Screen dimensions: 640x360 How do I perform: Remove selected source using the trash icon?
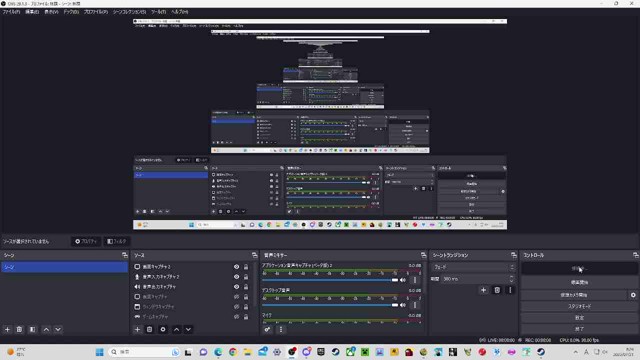point(149,329)
